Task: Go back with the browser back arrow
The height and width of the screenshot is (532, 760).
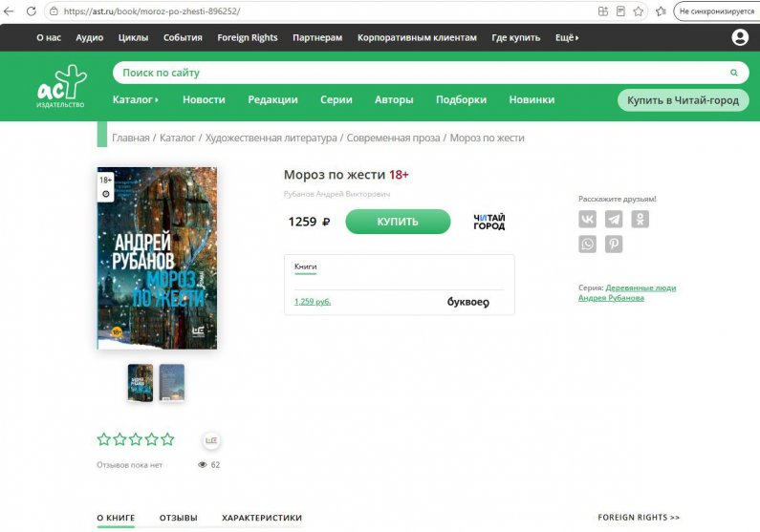Action: tap(9, 11)
